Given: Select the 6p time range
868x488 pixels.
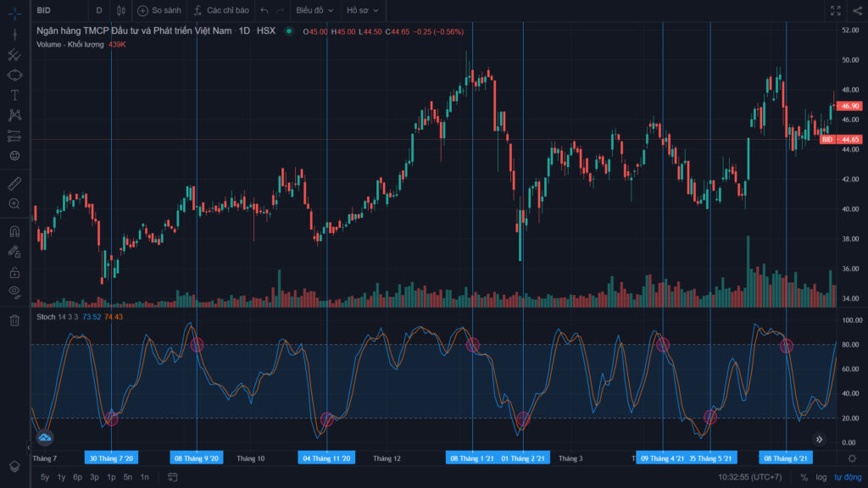Looking at the screenshot, I should [x=78, y=477].
